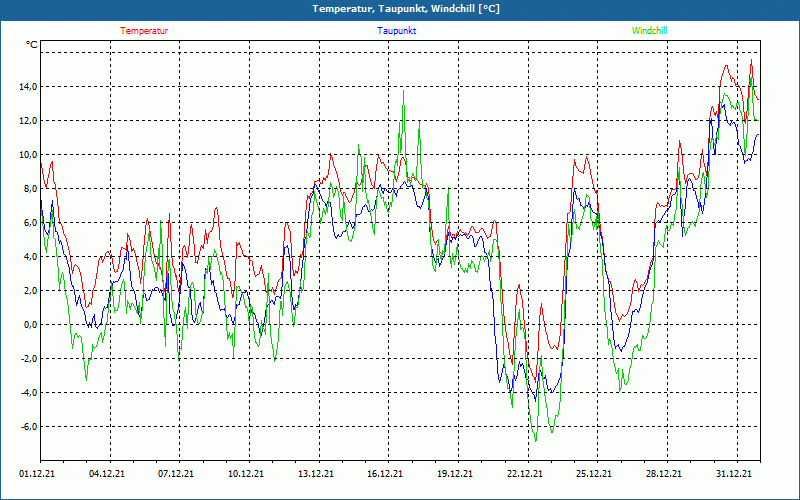The width and height of the screenshot is (800, 500).
Task: Click the 22.12.21 date label
Action: coord(524,474)
